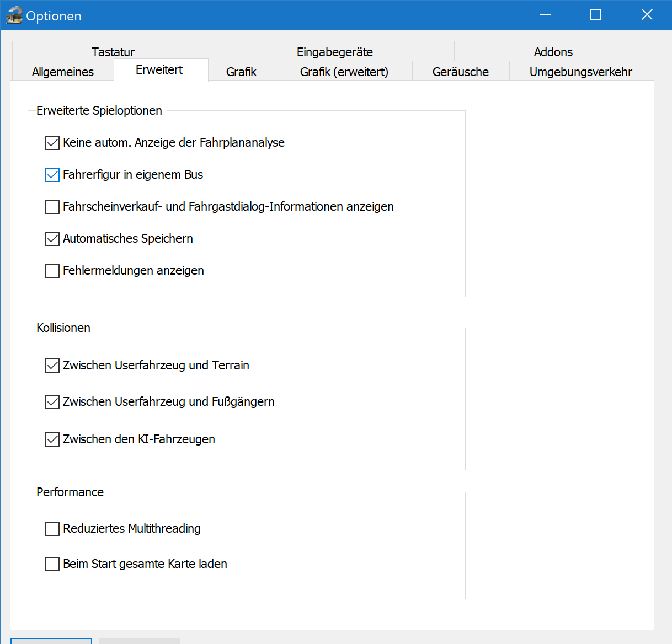Toggle Fahrerfigur in eigenem Bus checkbox
Screen dimensions: 672x644
click(52, 175)
